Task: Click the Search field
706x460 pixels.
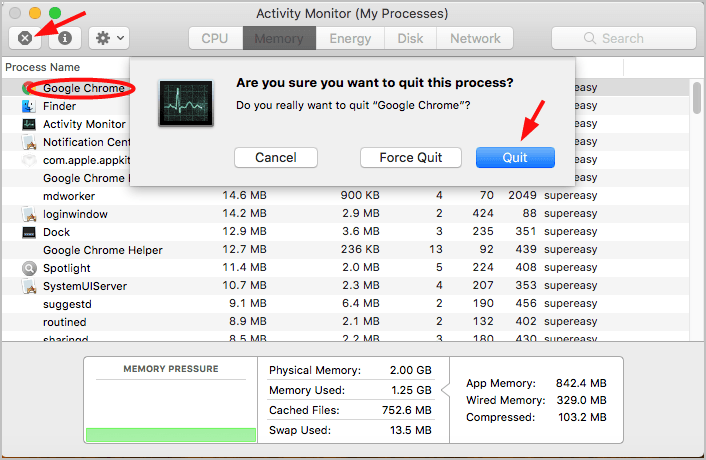Action: [x=624, y=38]
